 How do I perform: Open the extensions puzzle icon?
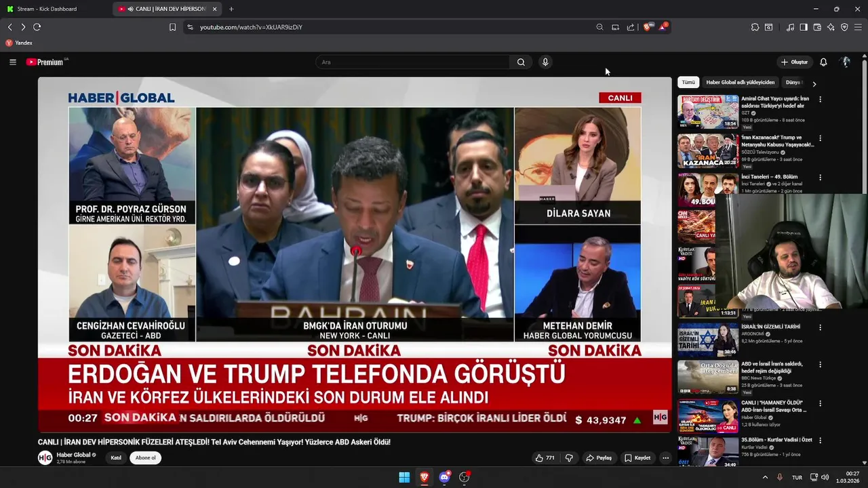(x=755, y=27)
